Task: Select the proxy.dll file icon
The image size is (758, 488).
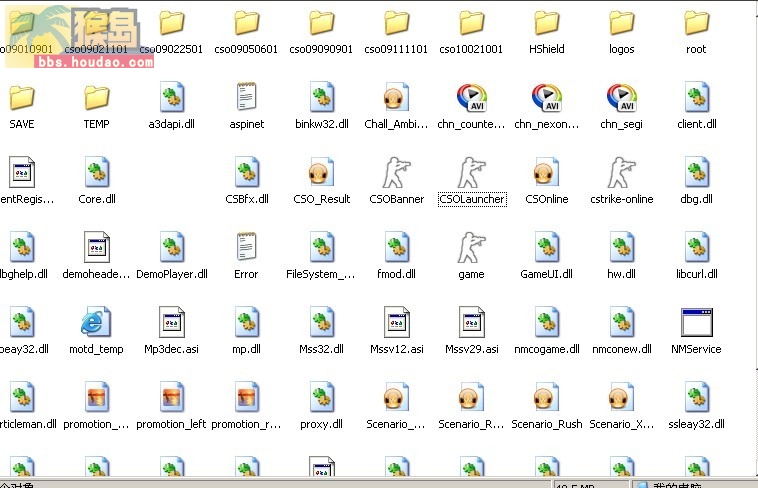Action: 321,398
